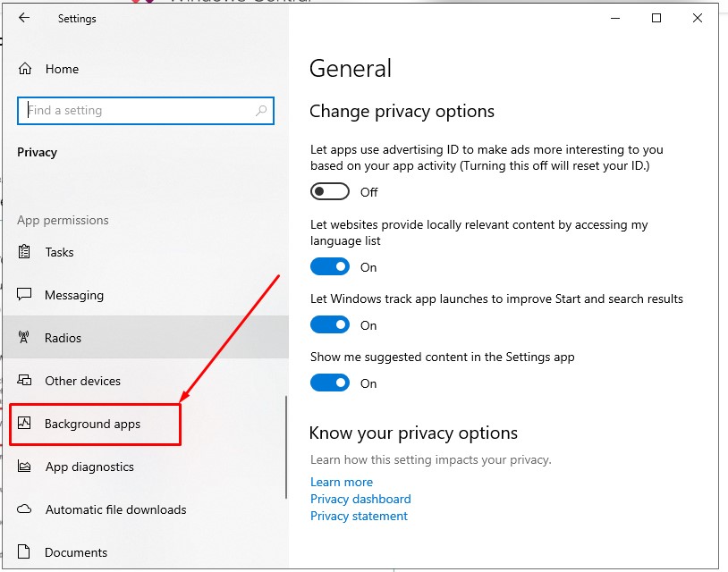Select the Messaging speech bubble icon
This screenshot has height=572, width=728.
click(23, 295)
